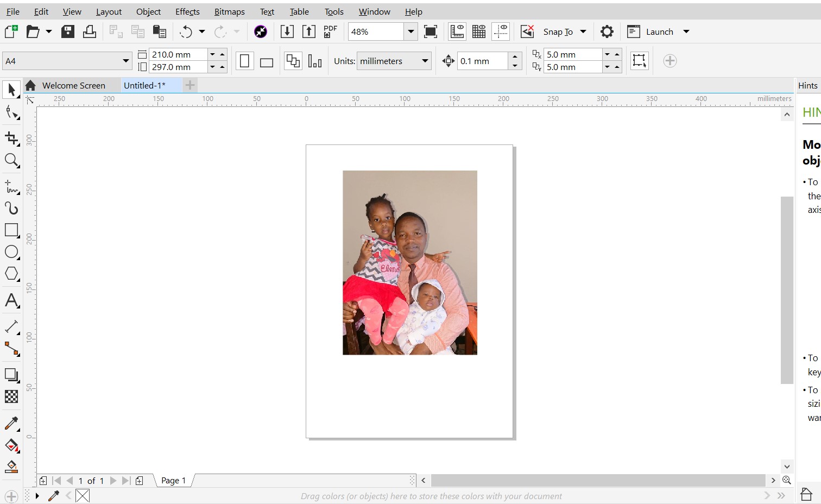Click the horizontal scrollbar track
The height and width of the screenshot is (504, 821).
[x=598, y=480]
